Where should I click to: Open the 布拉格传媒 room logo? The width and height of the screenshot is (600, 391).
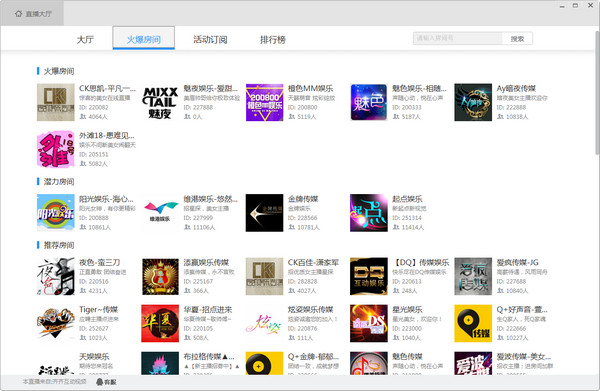[160, 363]
